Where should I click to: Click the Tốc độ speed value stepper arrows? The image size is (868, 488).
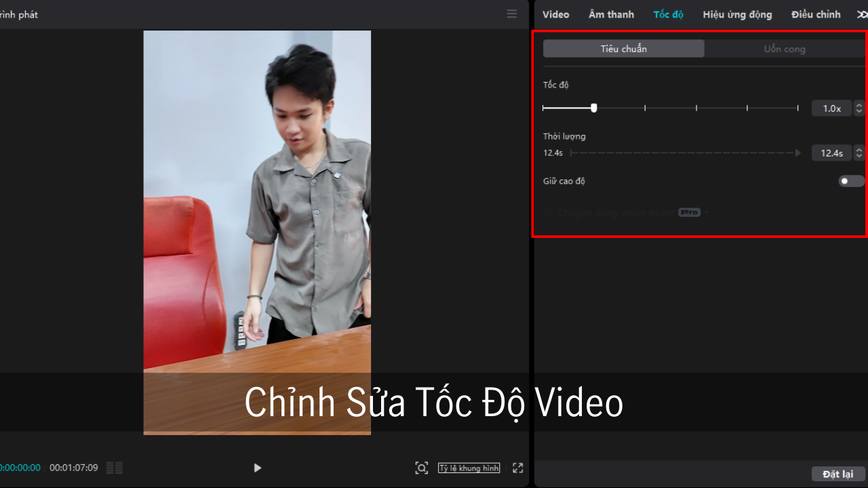tap(859, 108)
